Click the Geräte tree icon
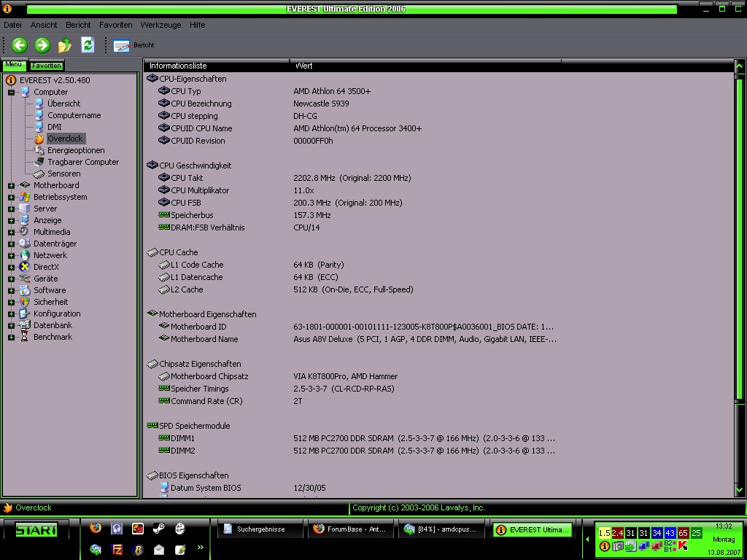This screenshot has height=560, width=747. (x=25, y=279)
